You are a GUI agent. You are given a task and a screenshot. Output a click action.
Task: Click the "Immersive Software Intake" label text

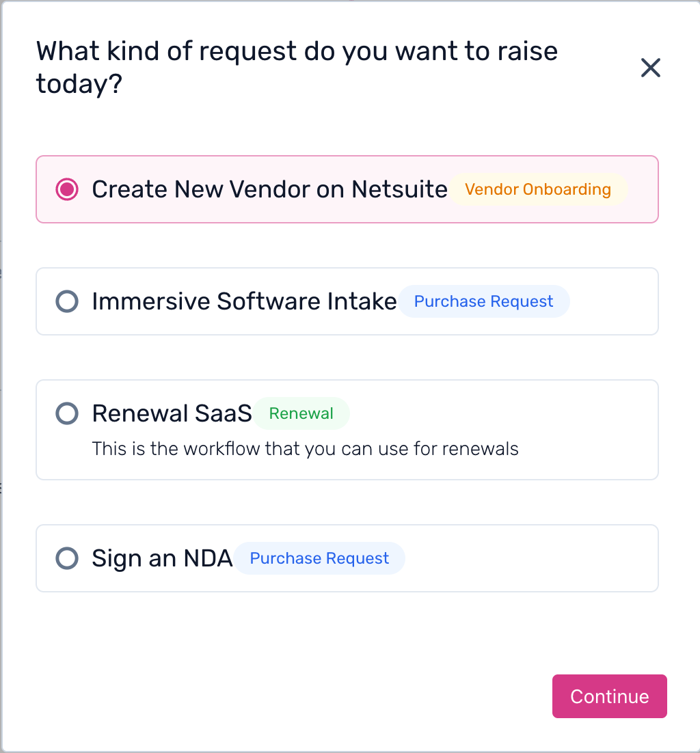(x=244, y=301)
